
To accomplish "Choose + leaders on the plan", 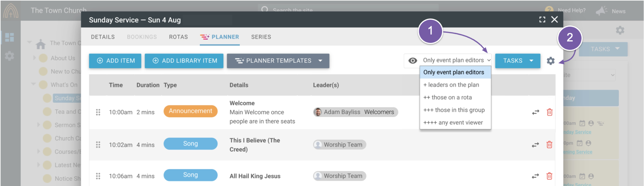I will [x=455, y=85].
